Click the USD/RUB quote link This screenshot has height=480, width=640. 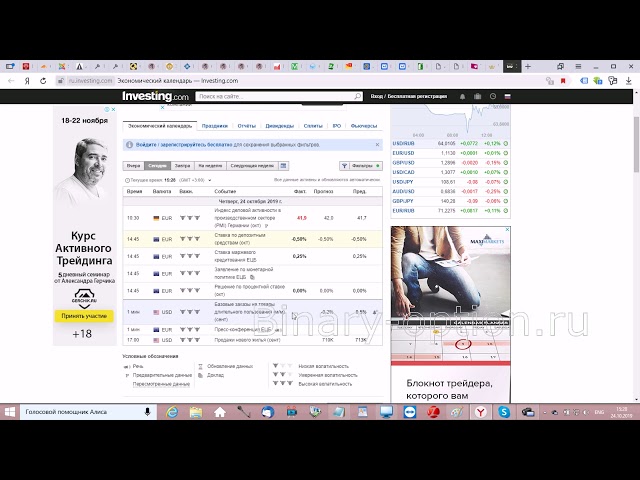point(404,143)
